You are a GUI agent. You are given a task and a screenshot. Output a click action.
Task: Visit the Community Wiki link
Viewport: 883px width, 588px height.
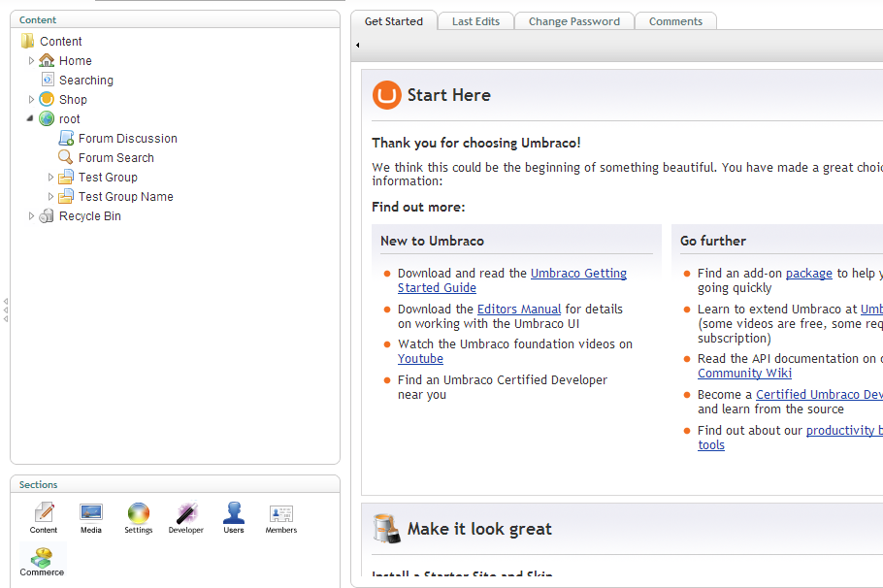pos(744,374)
